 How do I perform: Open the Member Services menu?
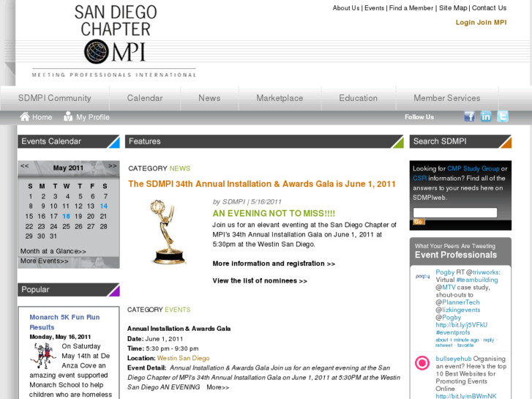point(447,98)
